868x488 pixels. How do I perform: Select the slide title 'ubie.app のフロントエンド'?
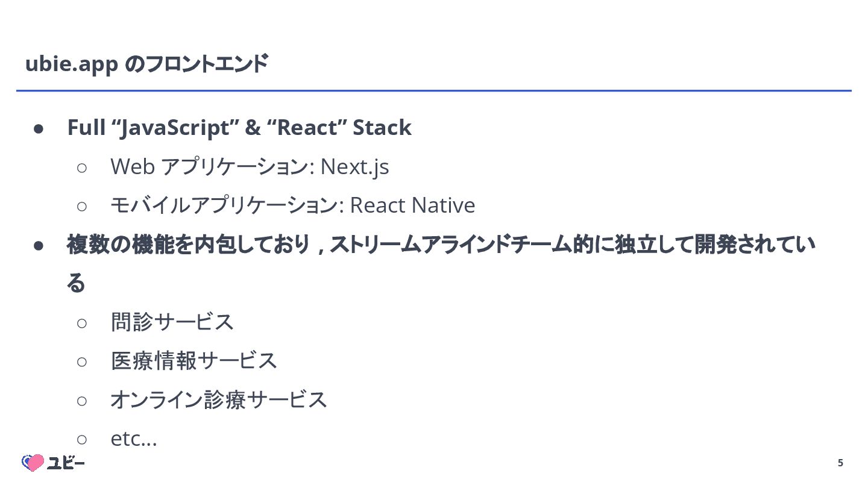point(146,64)
